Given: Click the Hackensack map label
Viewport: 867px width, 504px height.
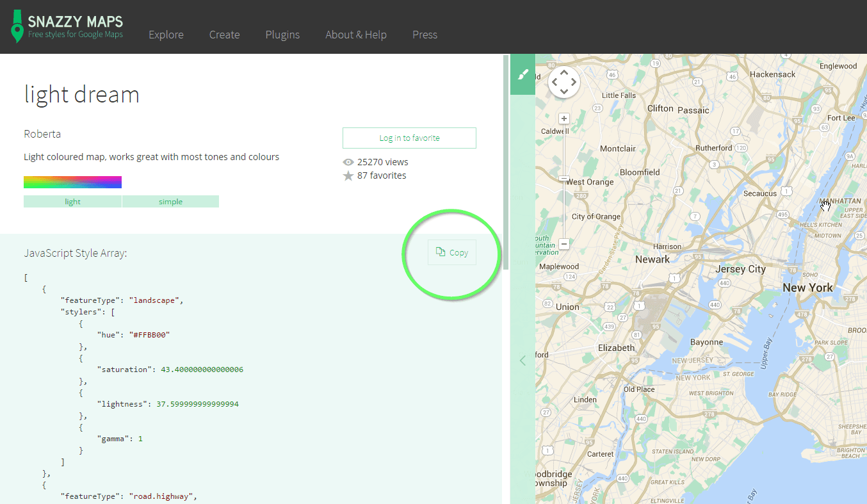Looking at the screenshot, I should [x=772, y=74].
